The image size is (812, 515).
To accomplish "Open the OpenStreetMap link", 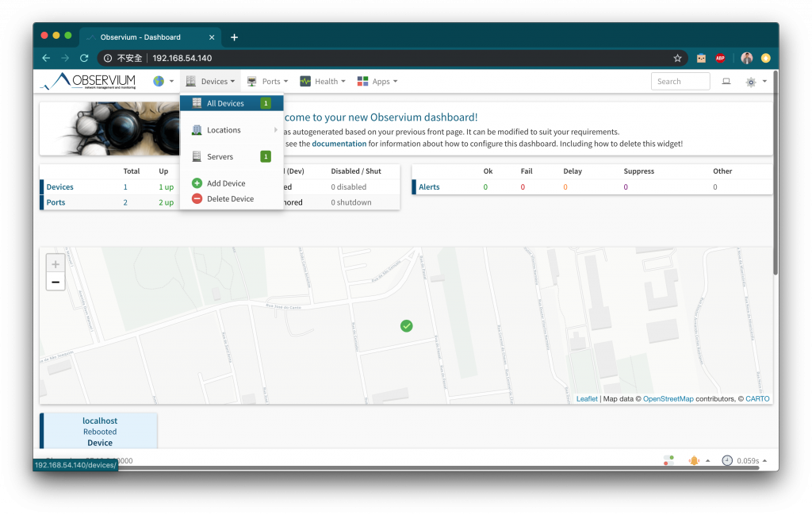I will point(668,399).
